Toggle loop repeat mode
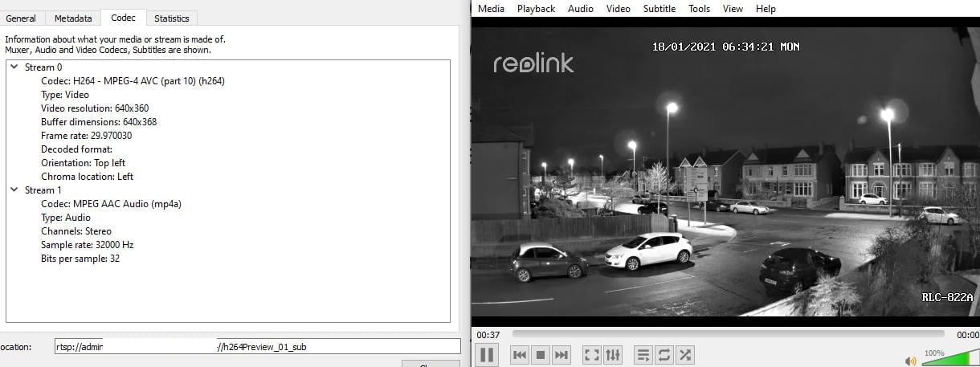This screenshot has width=980, height=367. [x=664, y=354]
